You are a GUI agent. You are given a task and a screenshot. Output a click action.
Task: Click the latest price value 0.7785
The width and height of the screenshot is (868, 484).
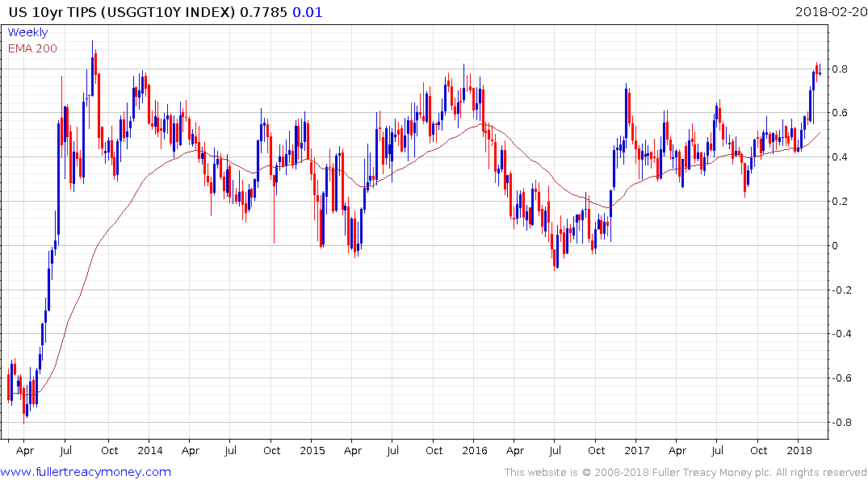click(263, 11)
